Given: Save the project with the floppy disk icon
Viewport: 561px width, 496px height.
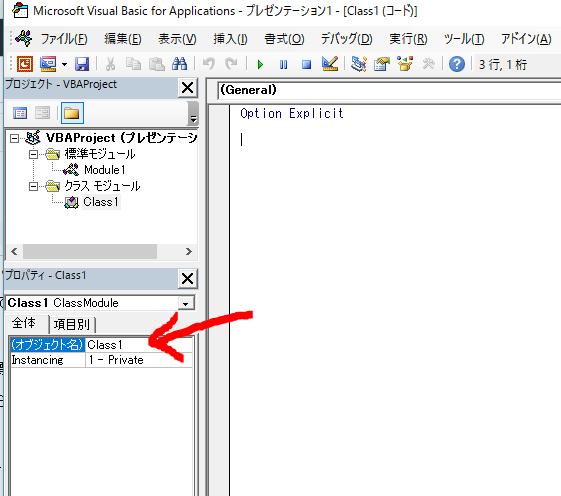Looking at the screenshot, I should (82, 64).
